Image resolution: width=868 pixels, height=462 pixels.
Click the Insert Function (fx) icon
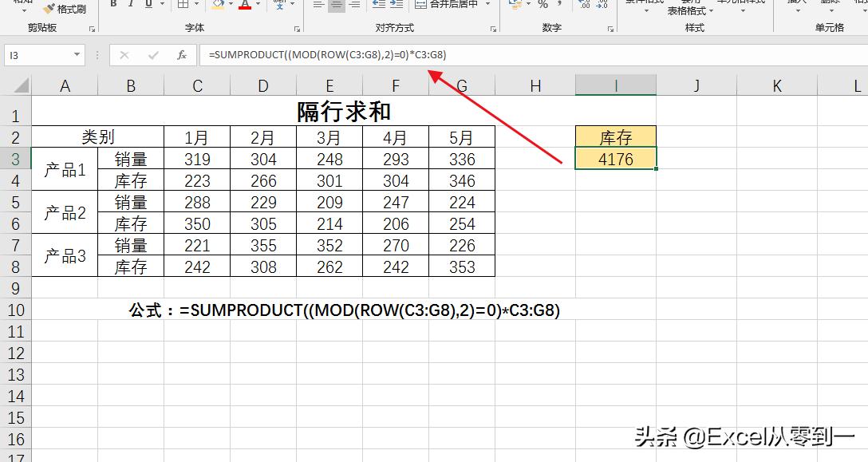[x=182, y=56]
